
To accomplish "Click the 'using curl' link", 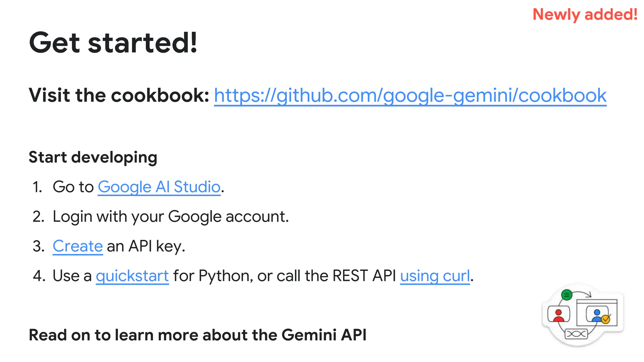I will pos(435,276).
